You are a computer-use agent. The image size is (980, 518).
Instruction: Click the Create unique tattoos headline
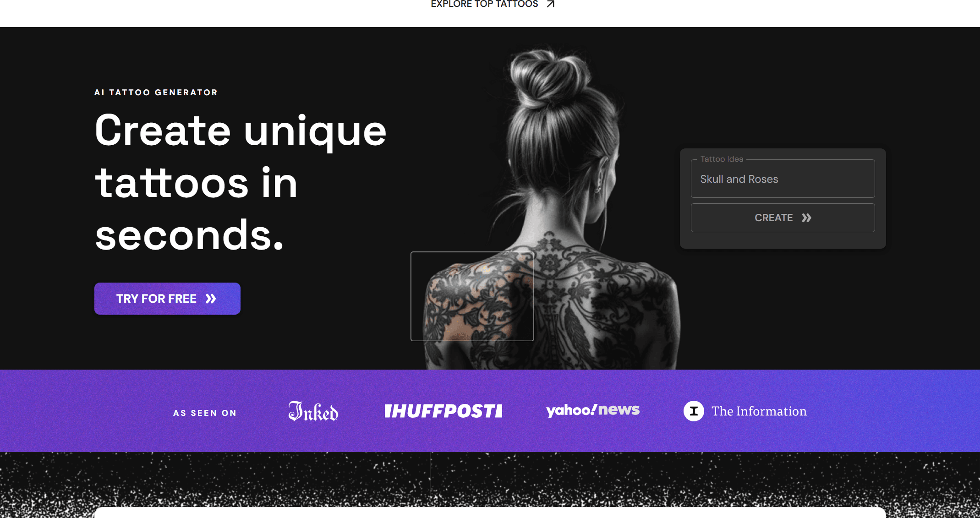[241, 182]
